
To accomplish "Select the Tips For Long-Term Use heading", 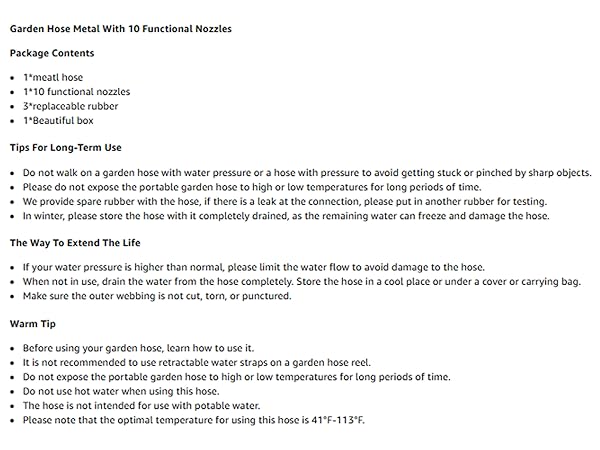I will [65, 148].
